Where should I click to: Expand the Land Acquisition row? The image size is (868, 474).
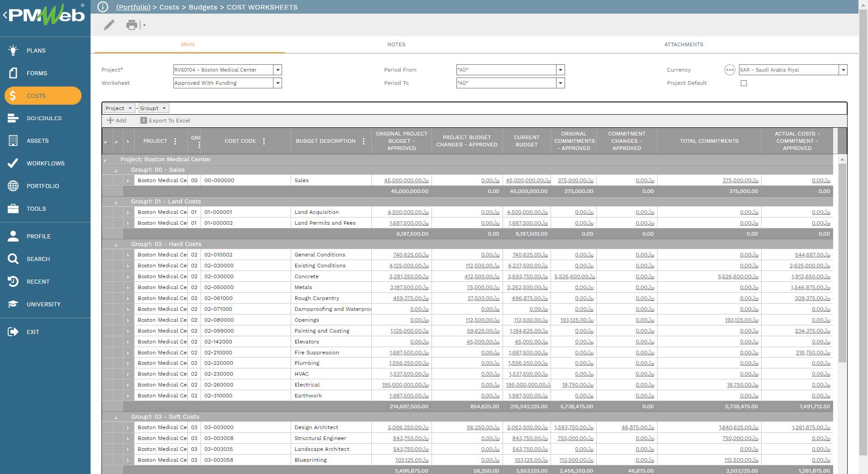pyautogui.click(x=128, y=212)
